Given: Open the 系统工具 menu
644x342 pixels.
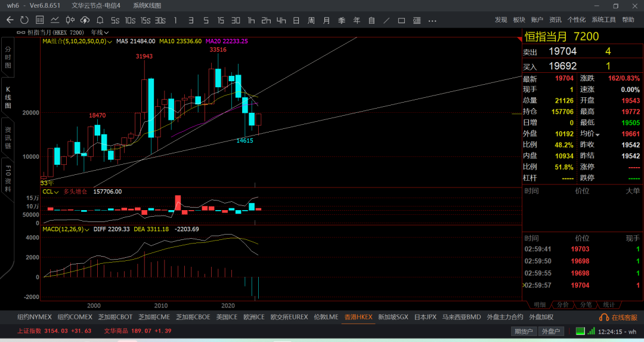Looking at the screenshot, I should [x=603, y=20].
